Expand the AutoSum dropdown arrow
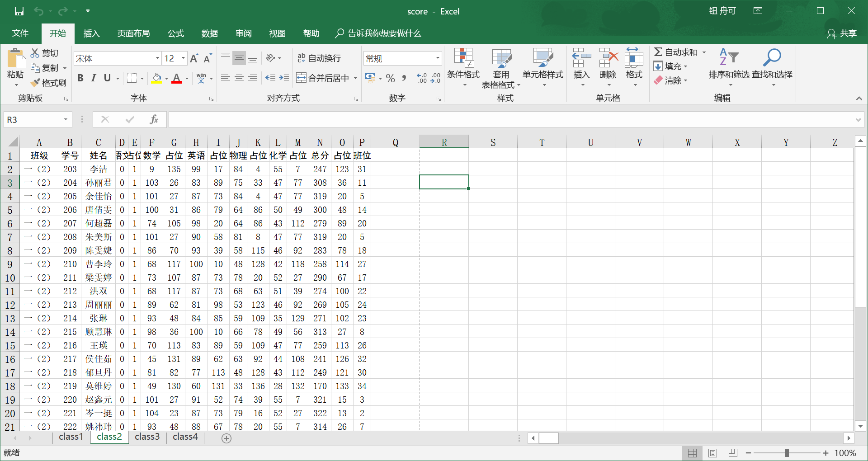The width and height of the screenshot is (868, 461). click(x=704, y=52)
